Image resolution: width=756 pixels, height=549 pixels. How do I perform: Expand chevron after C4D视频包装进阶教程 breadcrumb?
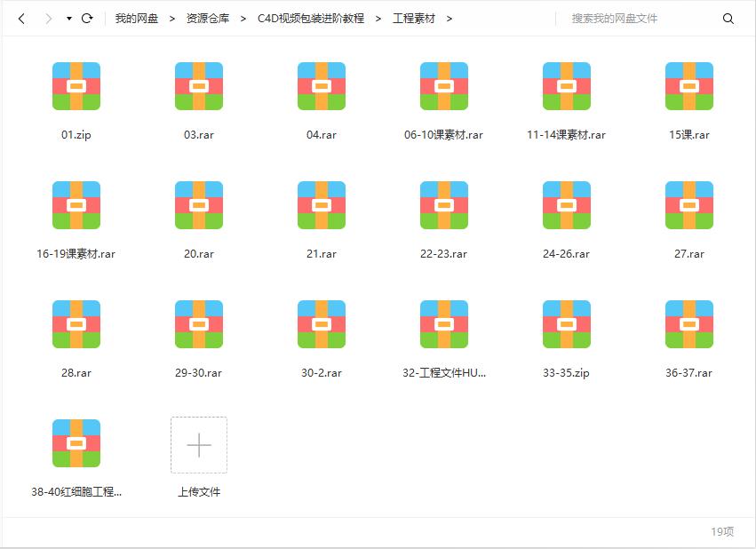point(378,19)
